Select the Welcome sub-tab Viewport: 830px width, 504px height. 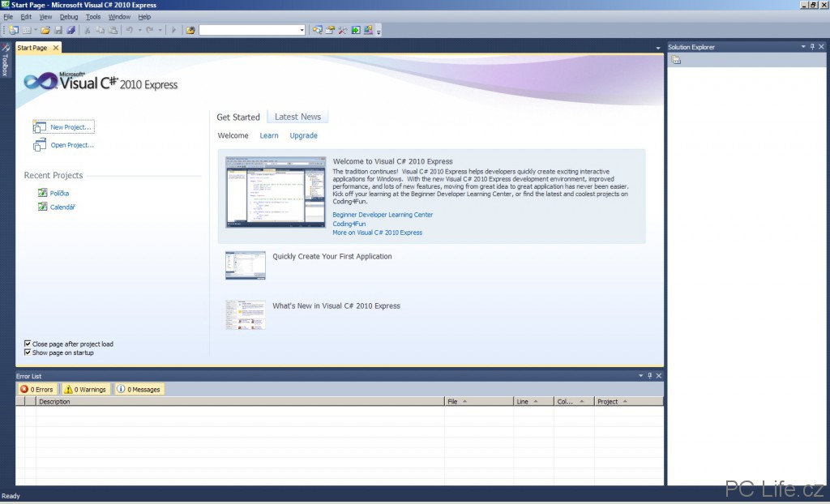[x=233, y=135]
